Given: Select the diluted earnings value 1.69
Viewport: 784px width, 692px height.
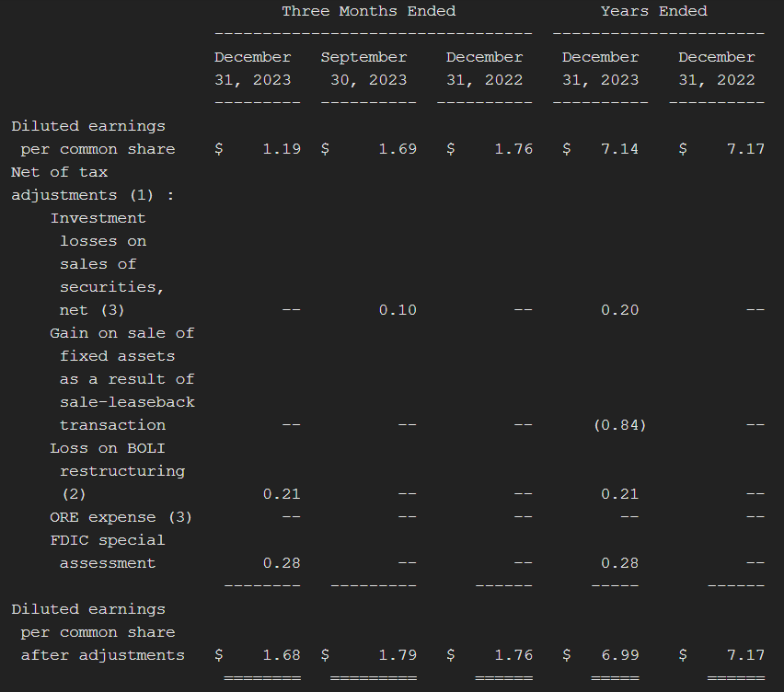Looking at the screenshot, I should (x=398, y=149).
